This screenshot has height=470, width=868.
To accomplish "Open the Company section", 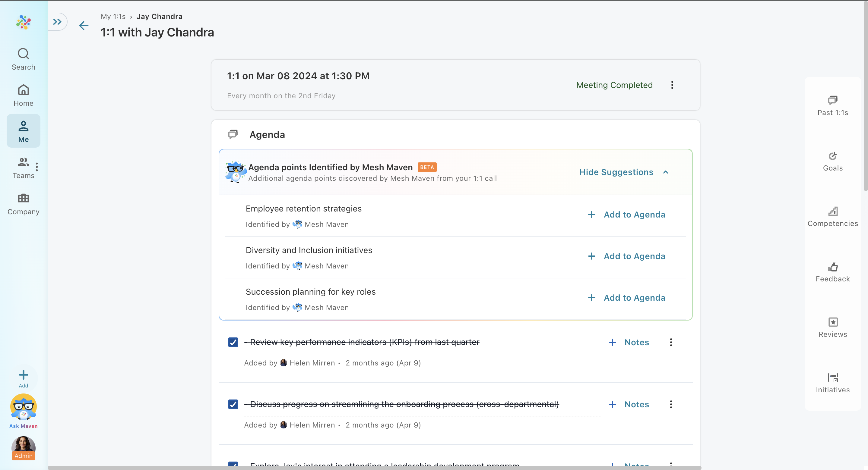I will pyautogui.click(x=23, y=204).
